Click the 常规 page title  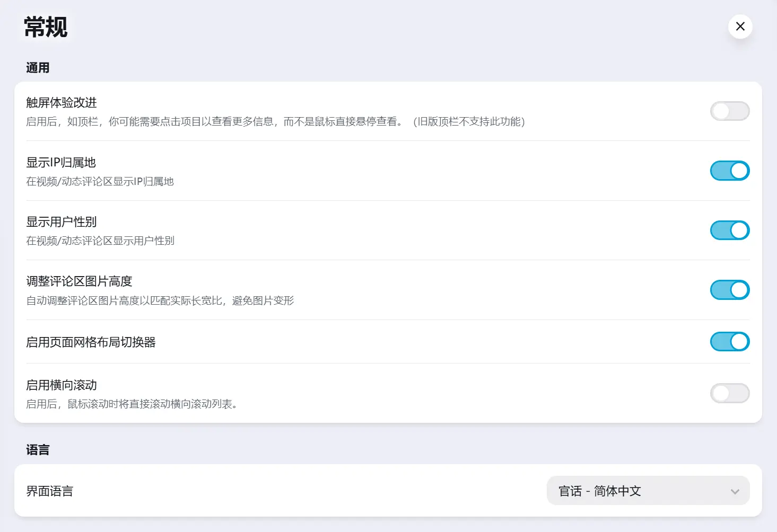(46, 27)
